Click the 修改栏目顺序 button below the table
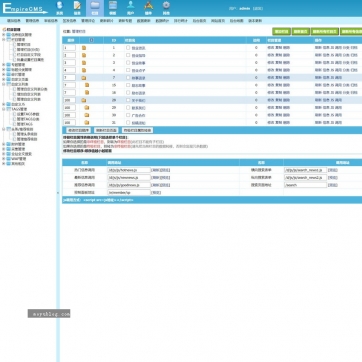 78,130
